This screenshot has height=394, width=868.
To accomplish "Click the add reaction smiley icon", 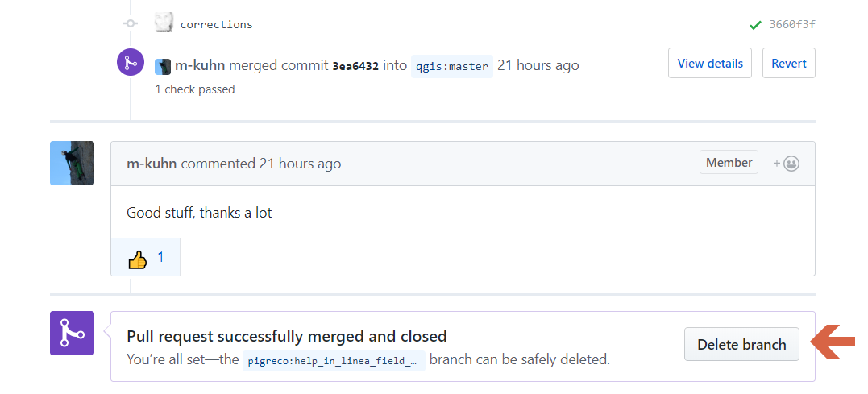I will [x=787, y=164].
